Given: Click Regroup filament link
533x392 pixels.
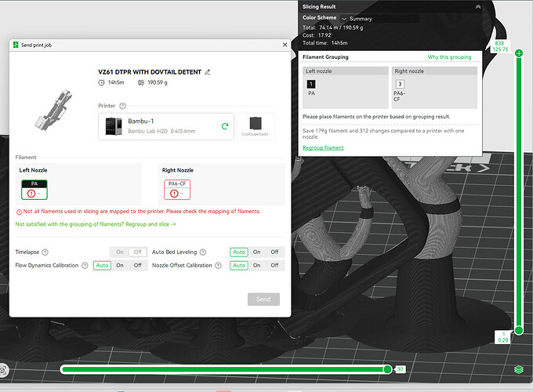Looking at the screenshot, I should 323,148.
